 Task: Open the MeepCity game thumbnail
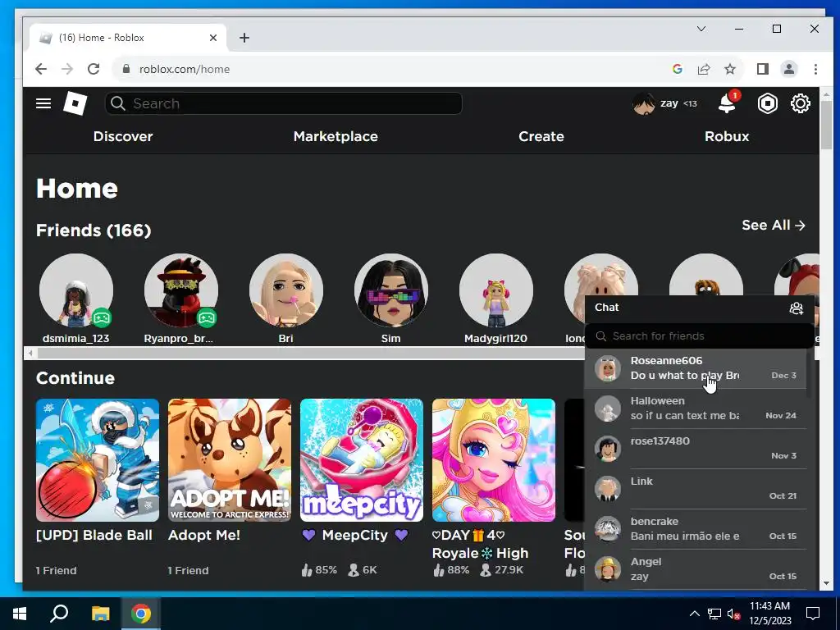tap(362, 460)
